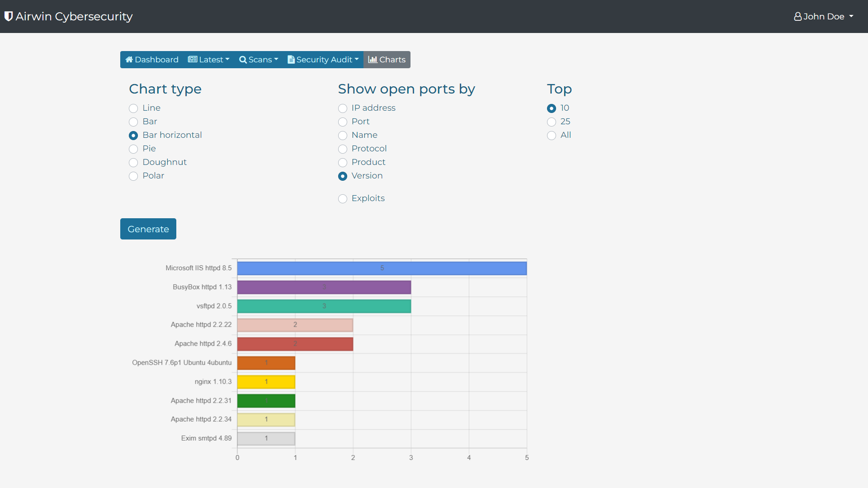Go to the Dashboard tab

[156, 60]
